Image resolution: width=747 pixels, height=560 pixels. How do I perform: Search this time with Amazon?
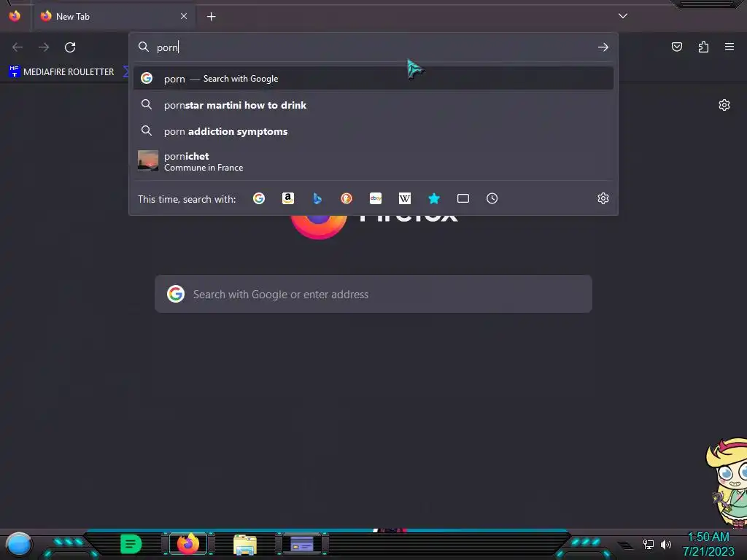coord(287,198)
